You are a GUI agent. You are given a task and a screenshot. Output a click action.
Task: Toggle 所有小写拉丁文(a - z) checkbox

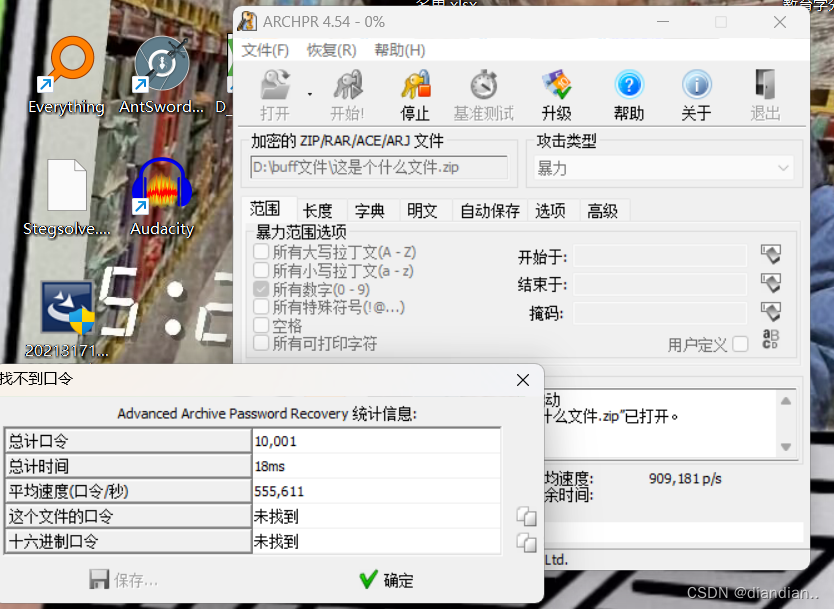click(x=261, y=270)
